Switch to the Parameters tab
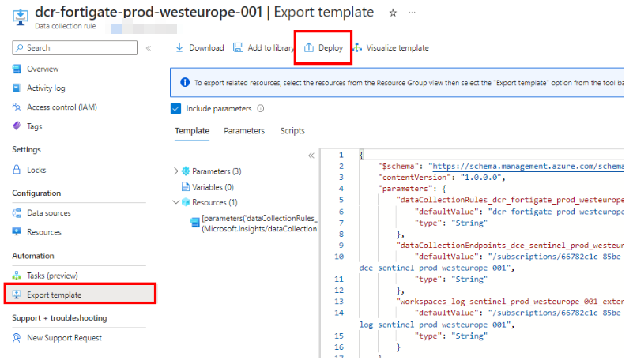Viewport: 633px width, 364px height. click(x=244, y=131)
